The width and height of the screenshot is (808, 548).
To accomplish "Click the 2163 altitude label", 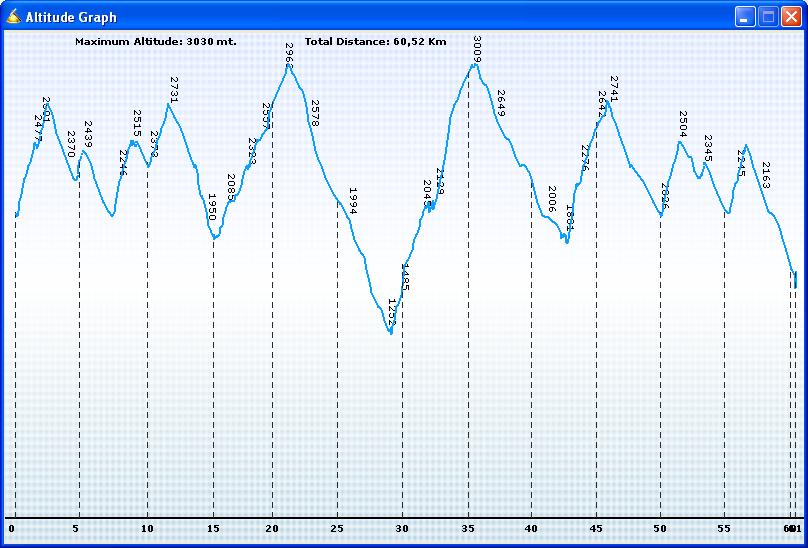I will 766,175.
